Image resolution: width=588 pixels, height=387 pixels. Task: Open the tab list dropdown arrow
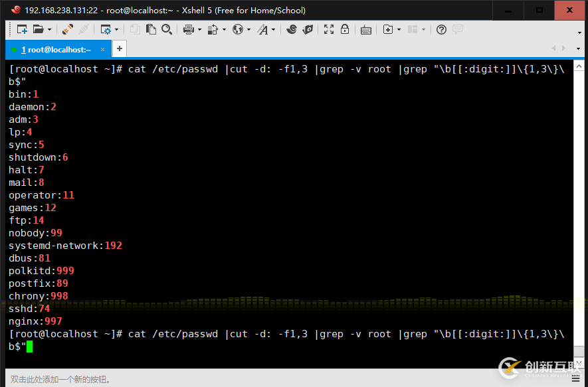coord(578,48)
